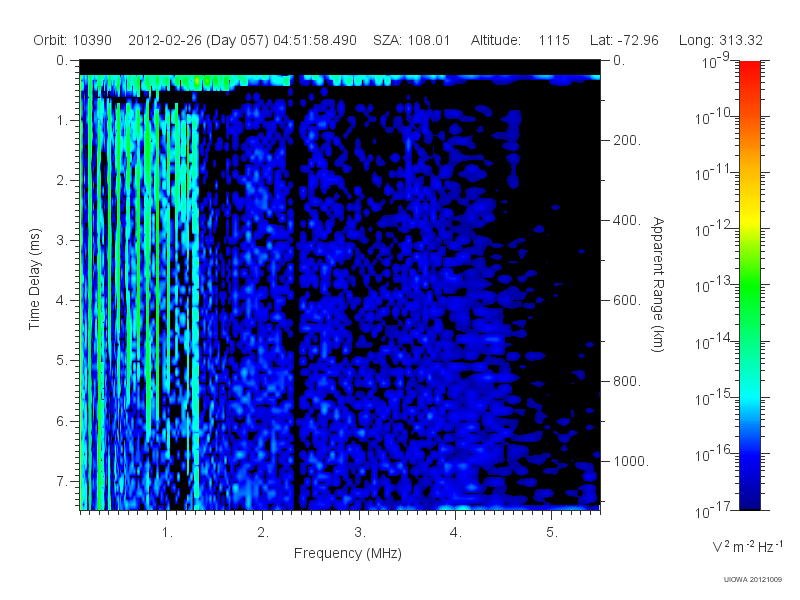Click the Apparent Range (km) axis label
Viewport: 800px width, 600px height.
click(658, 284)
